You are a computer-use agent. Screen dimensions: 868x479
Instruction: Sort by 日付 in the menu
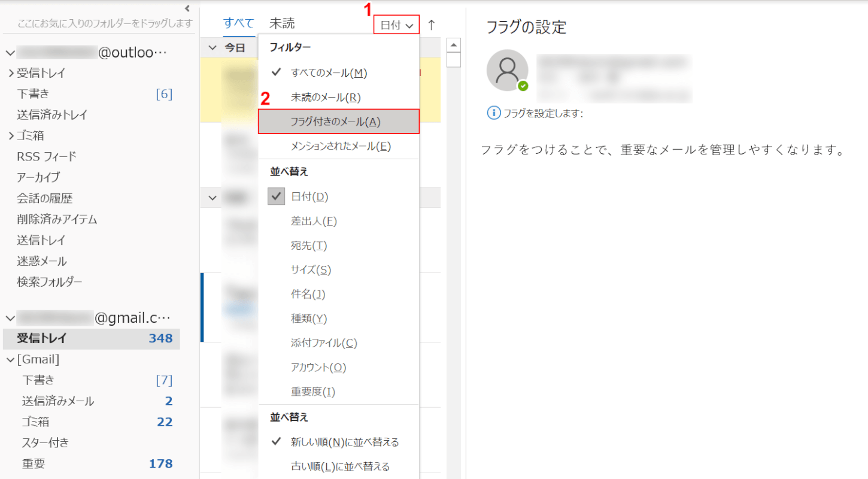339,196
